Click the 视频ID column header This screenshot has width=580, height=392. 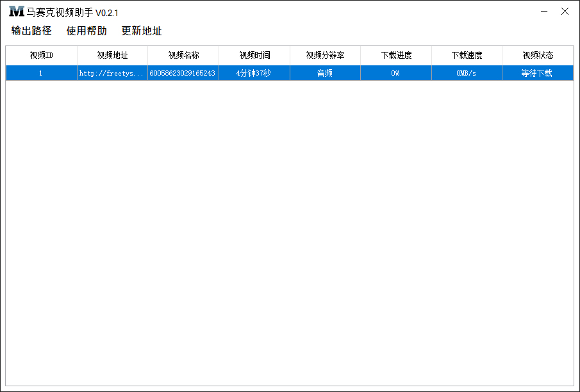click(x=40, y=56)
